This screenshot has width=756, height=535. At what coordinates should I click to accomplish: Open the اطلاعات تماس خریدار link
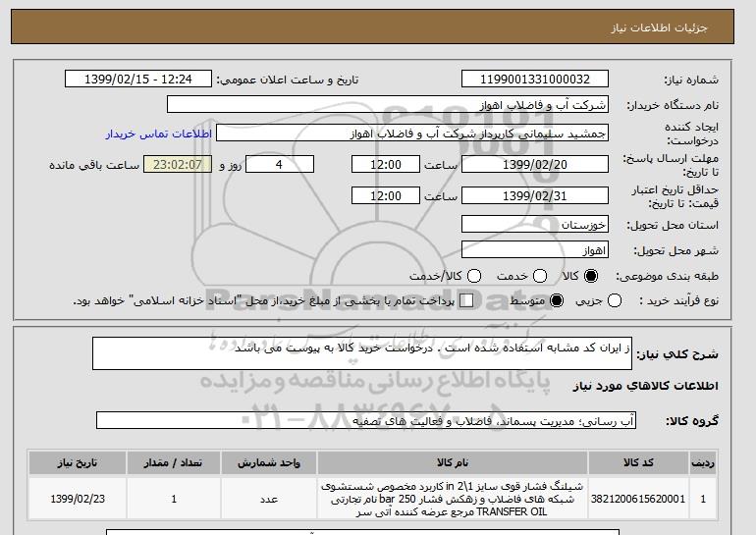point(159,134)
